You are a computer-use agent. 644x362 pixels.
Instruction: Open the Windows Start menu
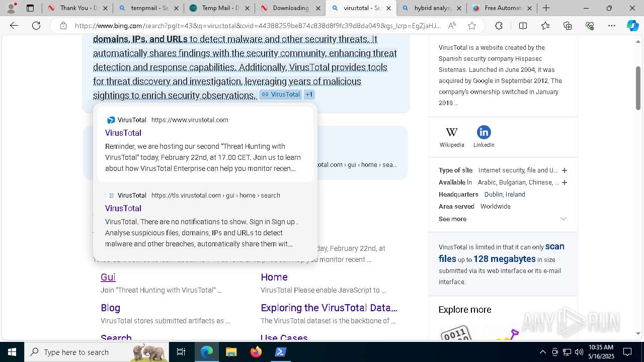12,352
